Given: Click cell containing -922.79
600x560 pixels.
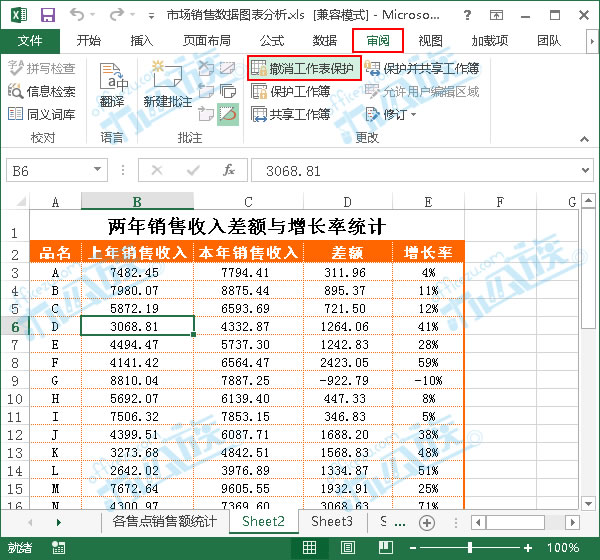Looking at the screenshot, I should point(347,380).
